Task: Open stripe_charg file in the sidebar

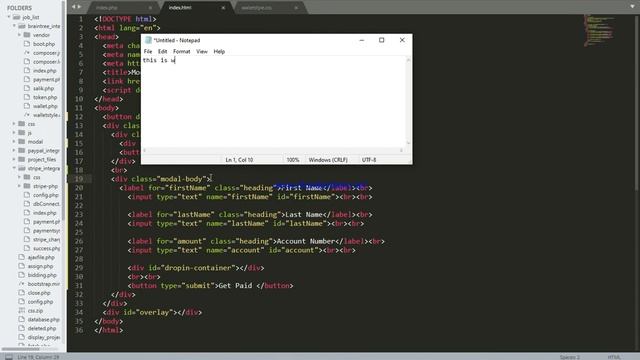Action: coord(47,240)
